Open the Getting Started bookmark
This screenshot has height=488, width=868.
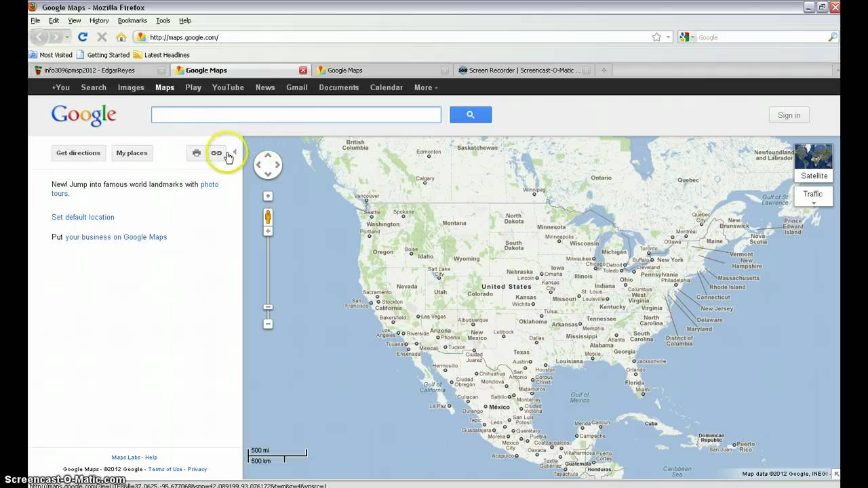[x=103, y=55]
